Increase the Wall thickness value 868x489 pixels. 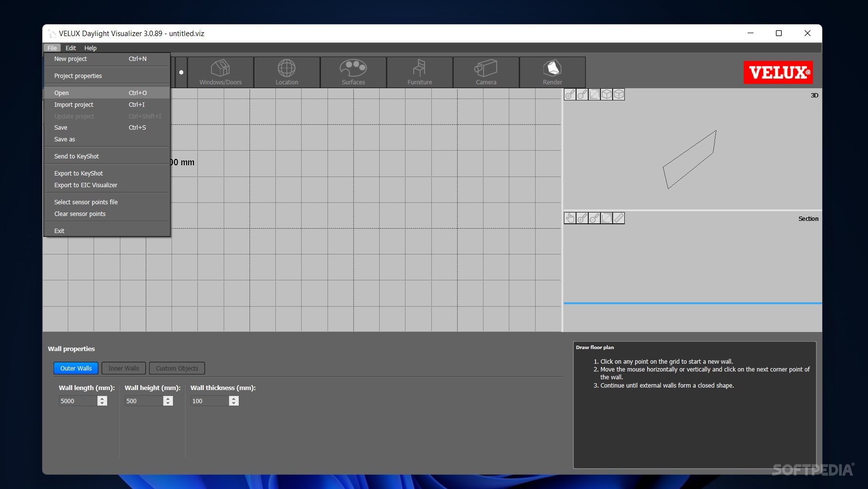[234, 398]
